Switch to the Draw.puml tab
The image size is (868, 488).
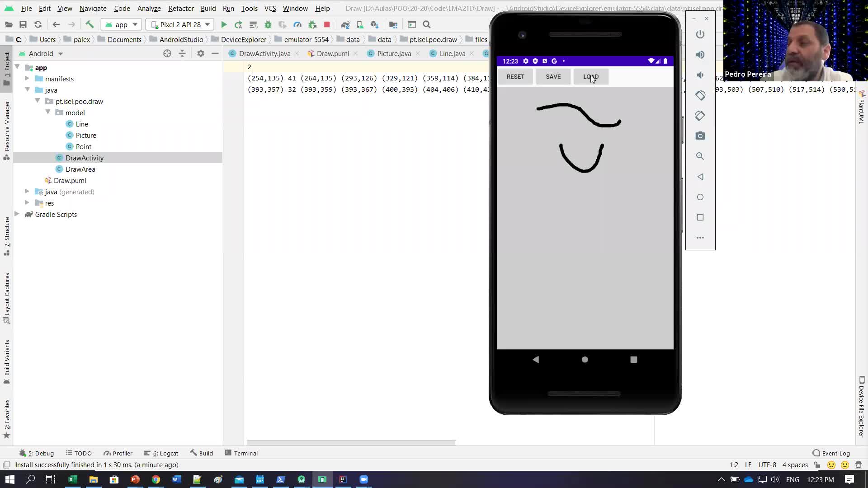coord(333,53)
